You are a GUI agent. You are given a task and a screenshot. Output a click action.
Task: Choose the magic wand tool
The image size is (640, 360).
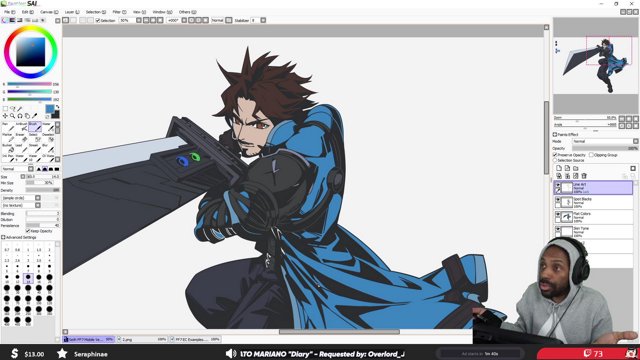pos(20,109)
